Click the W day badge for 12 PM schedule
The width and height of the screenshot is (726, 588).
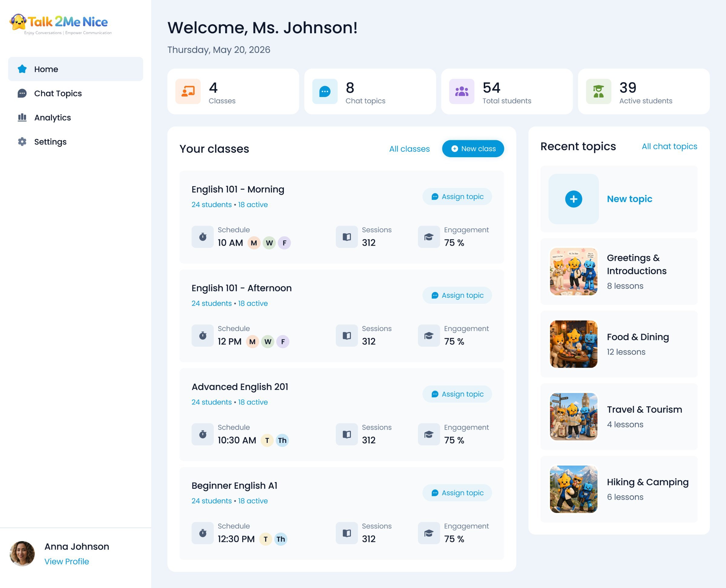tap(268, 341)
